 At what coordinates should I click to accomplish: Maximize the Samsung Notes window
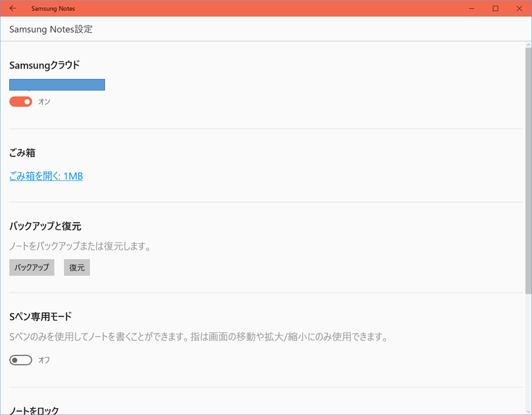pyautogui.click(x=495, y=9)
